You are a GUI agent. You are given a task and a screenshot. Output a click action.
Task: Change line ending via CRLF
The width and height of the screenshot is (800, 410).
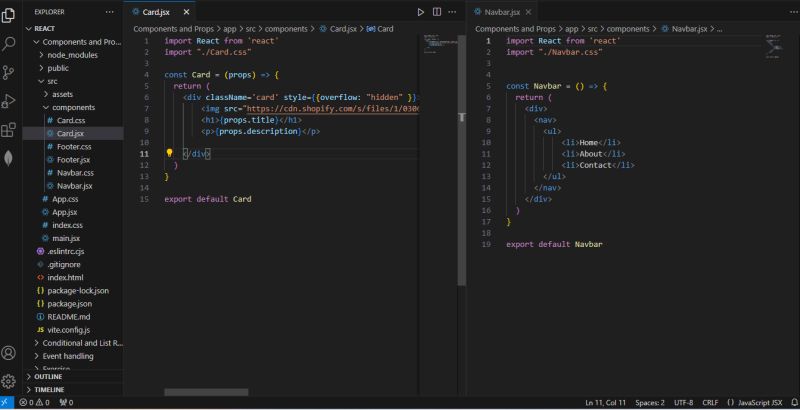pos(710,402)
